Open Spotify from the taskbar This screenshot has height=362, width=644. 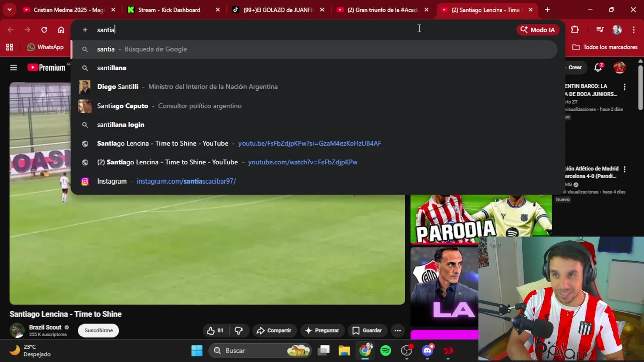click(386, 350)
